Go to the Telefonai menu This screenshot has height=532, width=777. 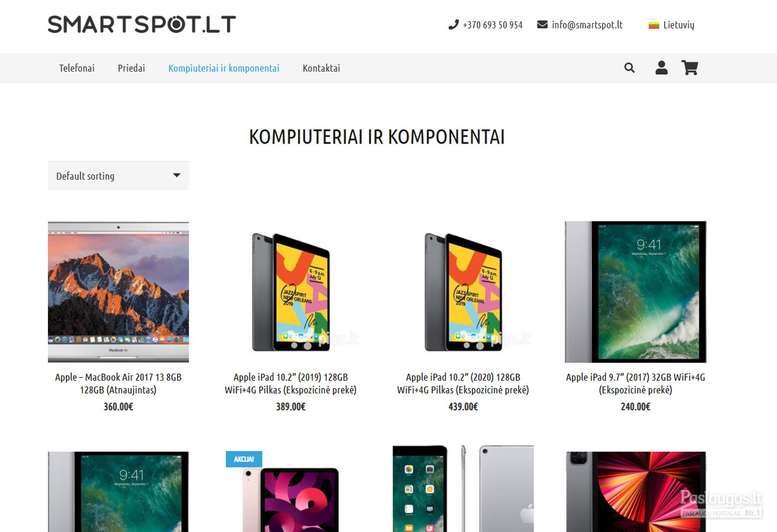(77, 68)
